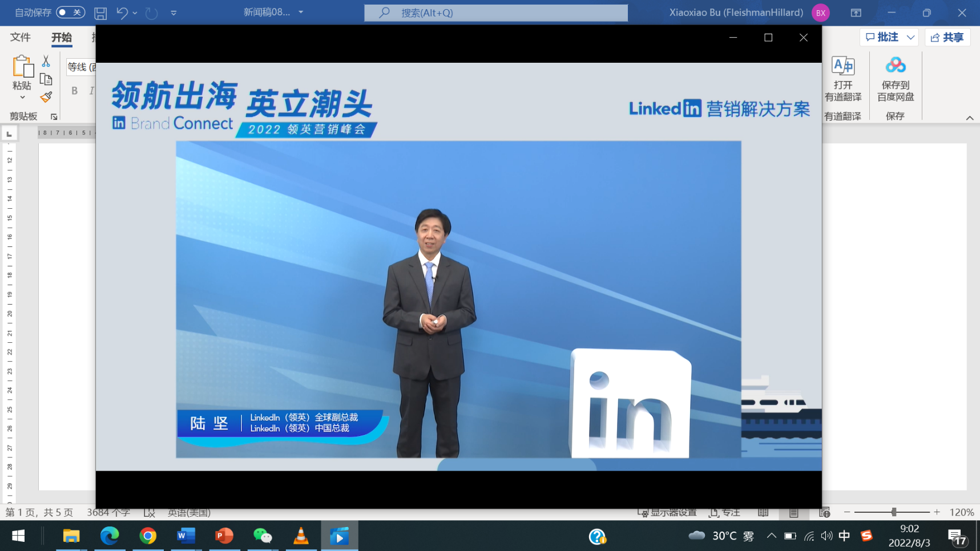Click the video frame showing the speaker
Viewport: 980px width, 551px height.
(x=458, y=299)
